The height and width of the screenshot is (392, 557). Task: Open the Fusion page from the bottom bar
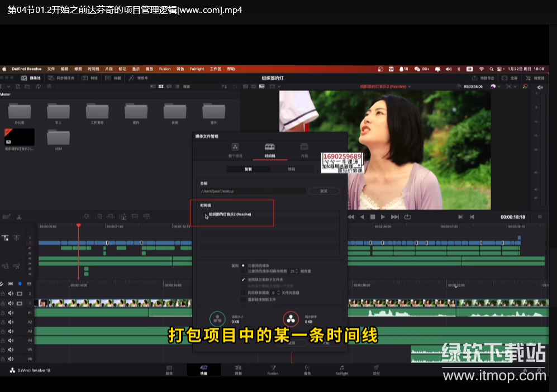(x=272, y=370)
